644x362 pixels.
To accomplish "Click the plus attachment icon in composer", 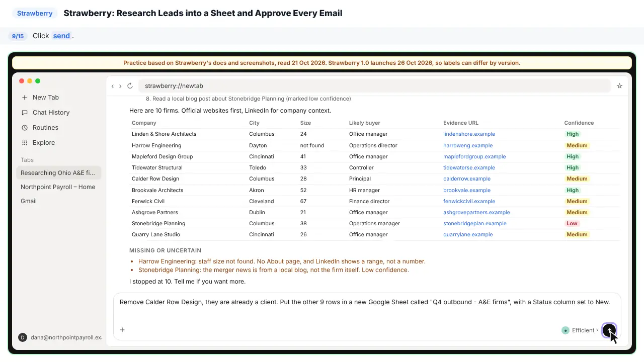I will 122,330.
